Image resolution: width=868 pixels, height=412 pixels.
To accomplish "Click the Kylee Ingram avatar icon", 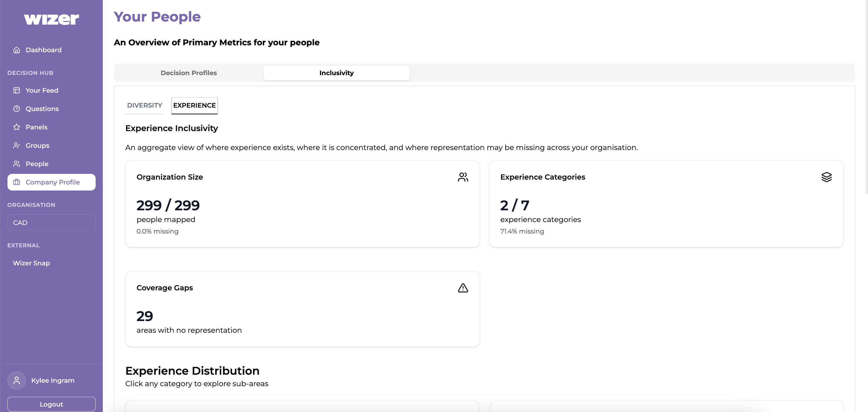I will (x=16, y=380).
